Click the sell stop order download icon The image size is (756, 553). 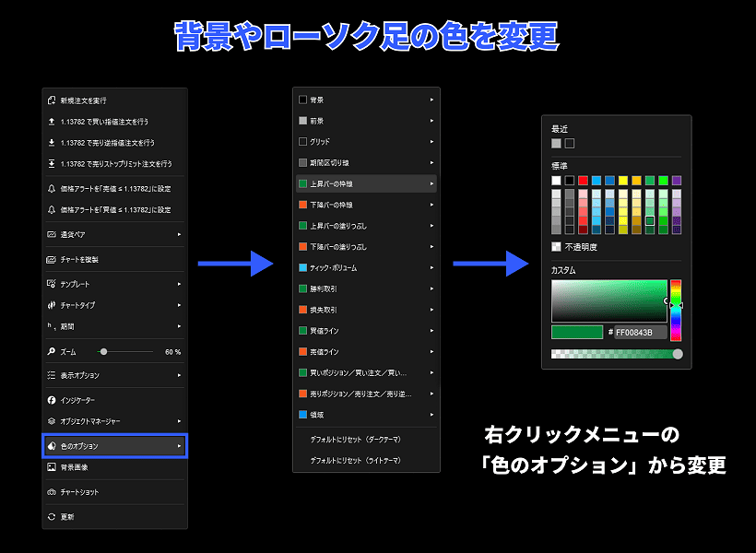pyautogui.click(x=52, y=143)
